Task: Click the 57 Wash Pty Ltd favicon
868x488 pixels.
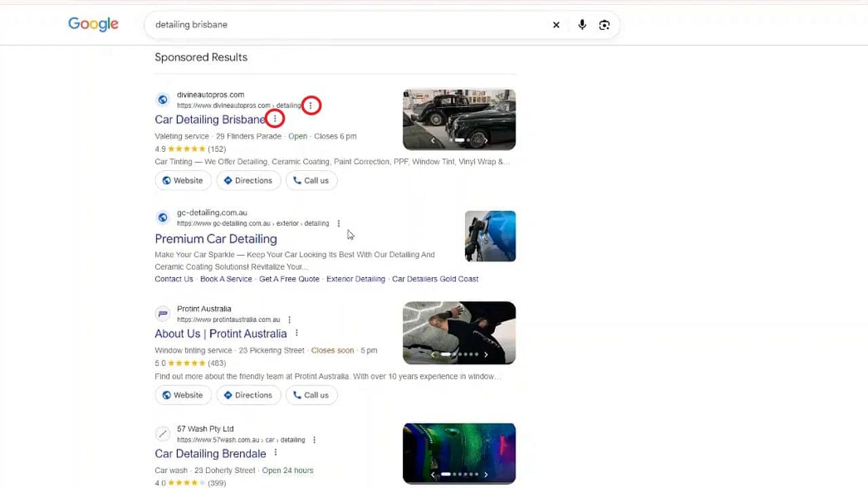Action: (x=163, y=434)
